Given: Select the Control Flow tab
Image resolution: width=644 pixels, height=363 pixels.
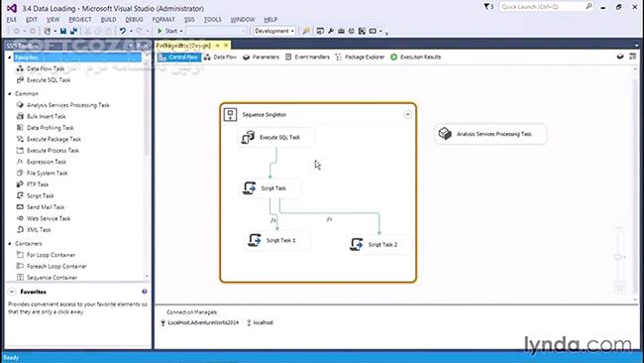Looking at the screenshot, I should (179, 57).
